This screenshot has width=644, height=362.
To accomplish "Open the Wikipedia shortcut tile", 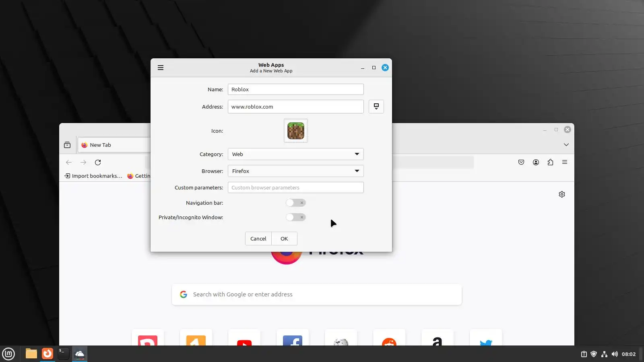I will 341,338.
